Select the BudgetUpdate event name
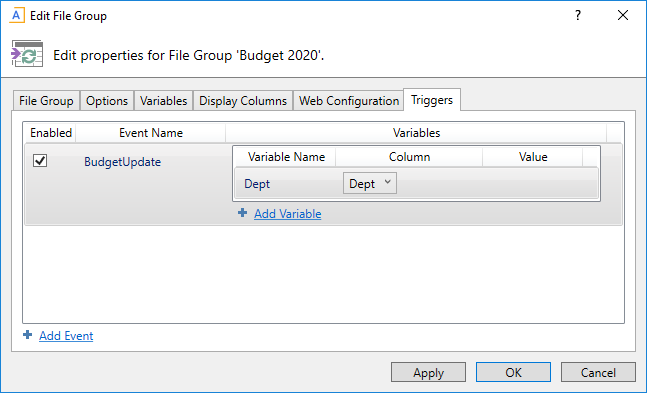 tap(123, 162)
